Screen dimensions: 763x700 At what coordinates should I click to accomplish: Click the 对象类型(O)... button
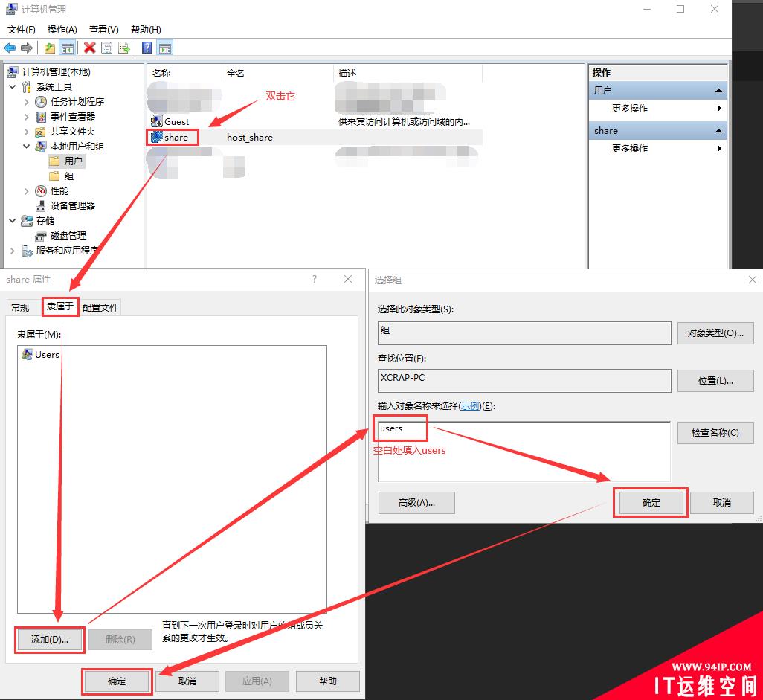click(x=715, y=333)
